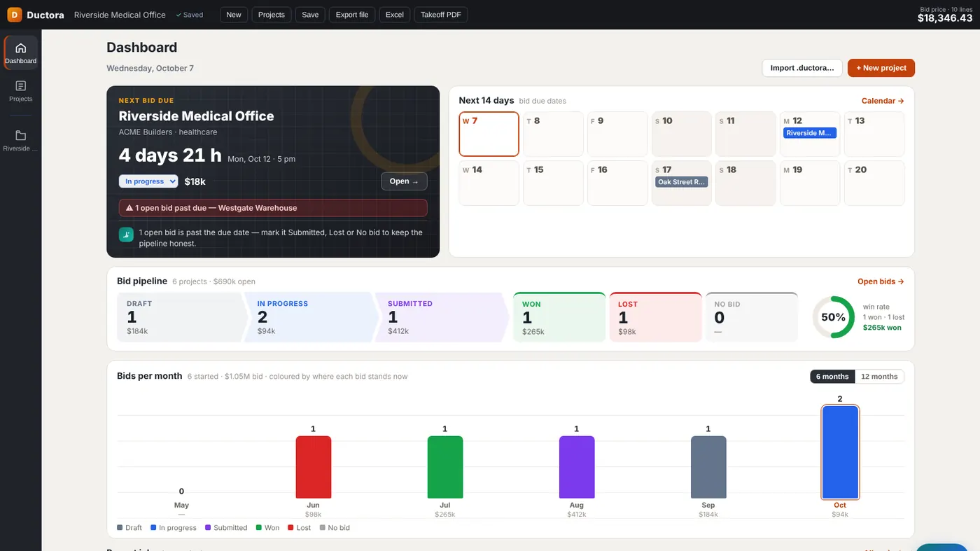The height and width of the screenshot is (551, 980).
Task: Click the red June bar
Action: coord(314,467)
